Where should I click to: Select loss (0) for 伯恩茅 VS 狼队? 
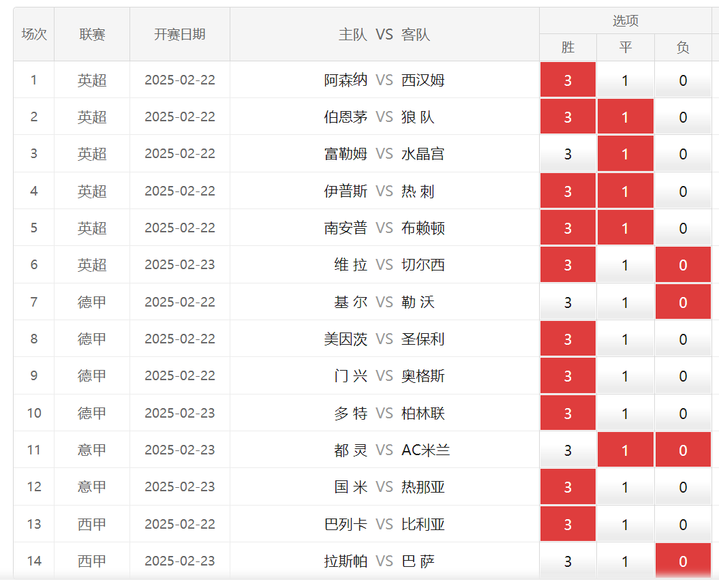(684, 117)
